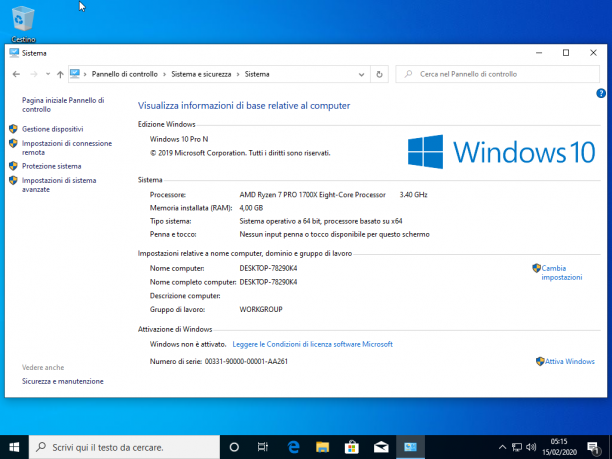Open clock showing 05:15

pos(559,447)
